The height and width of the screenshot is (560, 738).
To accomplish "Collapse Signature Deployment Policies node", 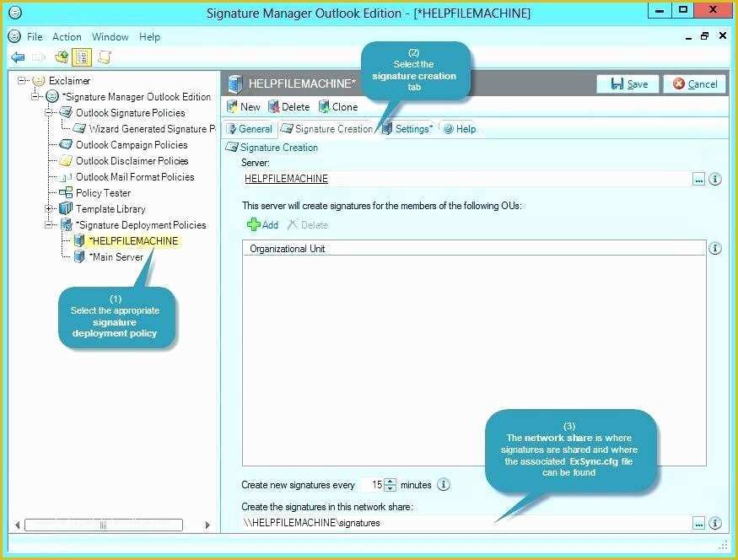I will pos(49,225).
